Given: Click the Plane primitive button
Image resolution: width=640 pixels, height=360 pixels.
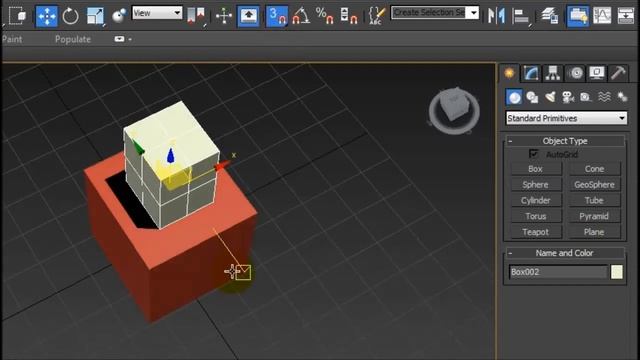Looking at the screenshot, I should 594,232.
